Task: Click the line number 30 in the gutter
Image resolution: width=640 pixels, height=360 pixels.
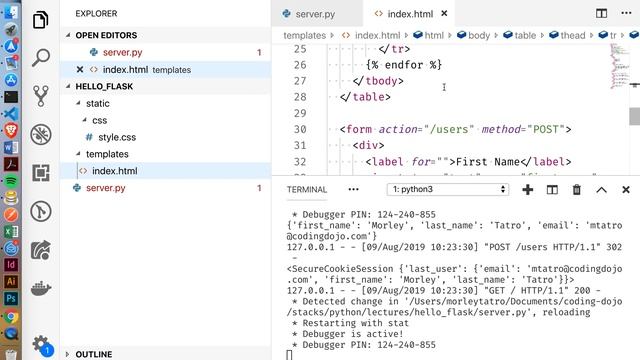Action: point(300,129)
